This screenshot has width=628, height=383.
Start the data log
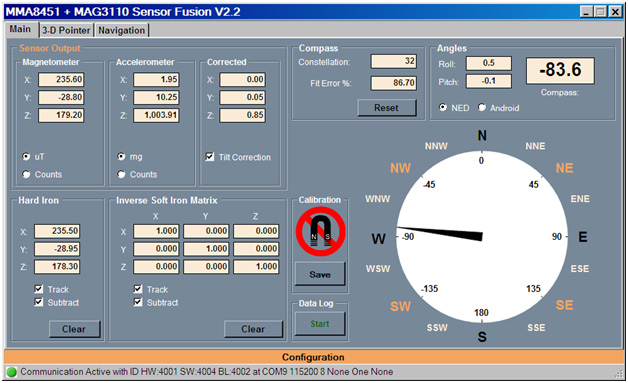click(320, 324)
